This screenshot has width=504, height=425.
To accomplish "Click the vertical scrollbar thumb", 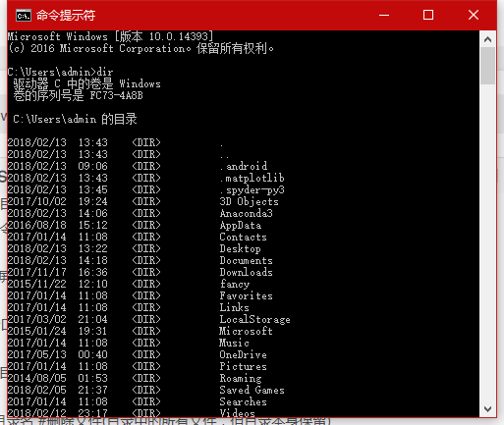I will (x=487, y=66).
